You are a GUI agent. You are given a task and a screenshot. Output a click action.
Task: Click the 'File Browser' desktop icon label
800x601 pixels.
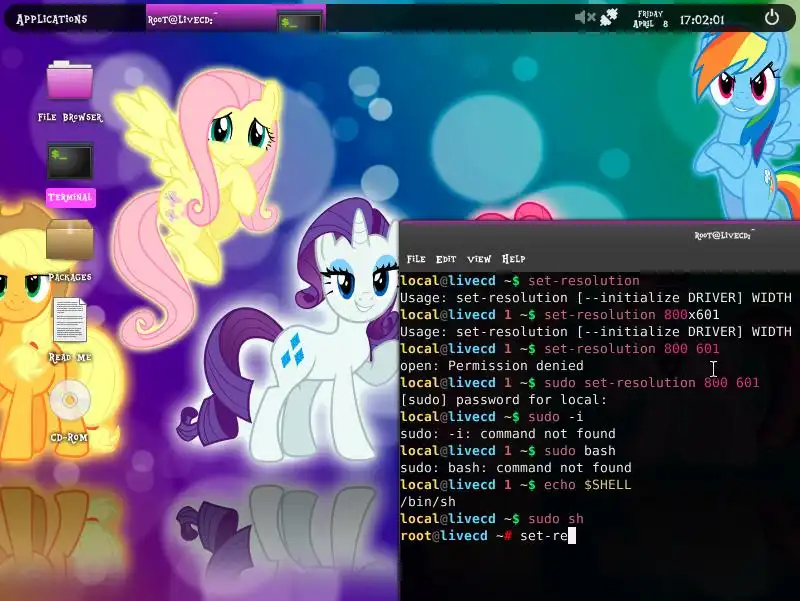[x=70, y=117]
